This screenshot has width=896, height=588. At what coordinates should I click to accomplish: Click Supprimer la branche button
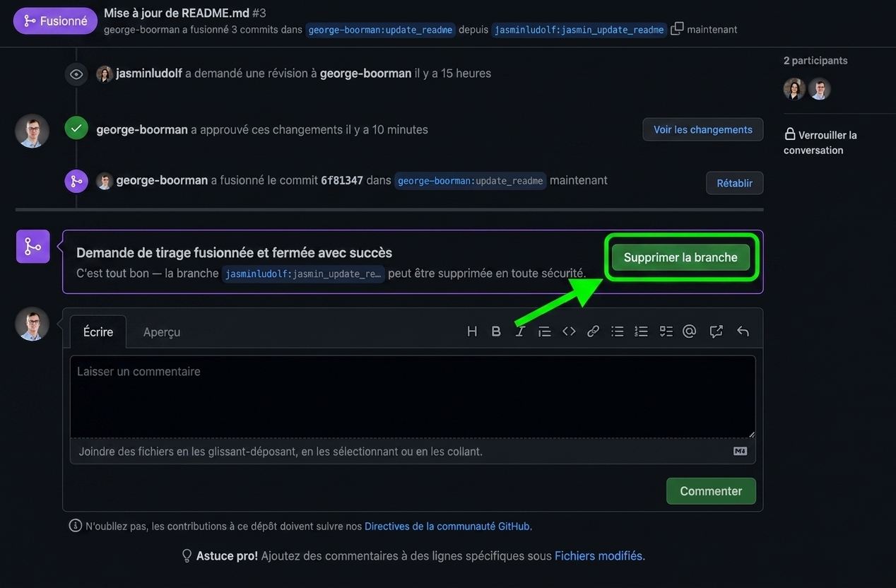680,257
